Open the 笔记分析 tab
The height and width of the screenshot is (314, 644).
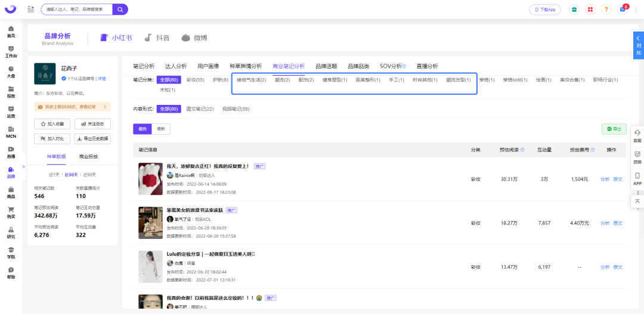click(x=144, y=66)
